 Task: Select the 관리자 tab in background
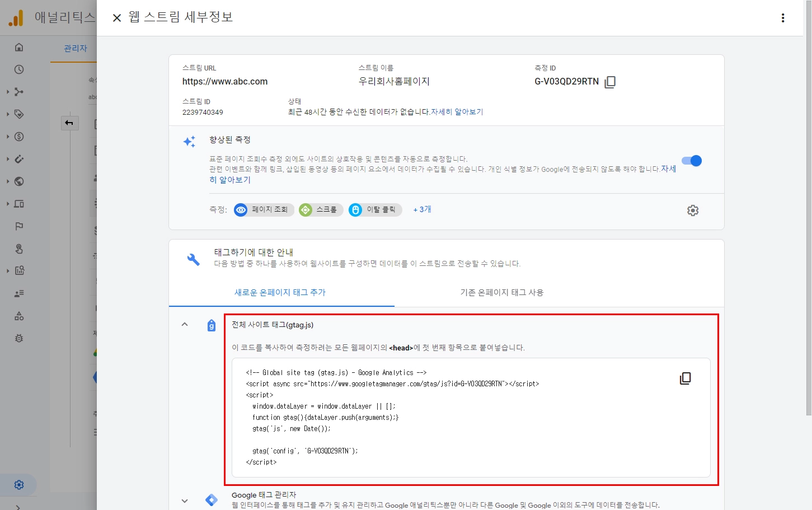pyautogui.click(x=76, y=49)
